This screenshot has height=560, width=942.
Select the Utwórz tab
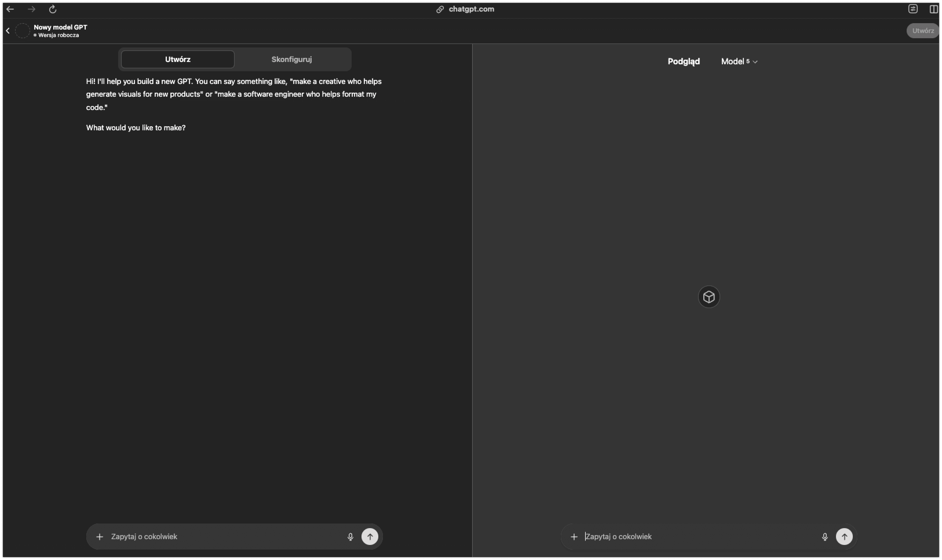178,59
